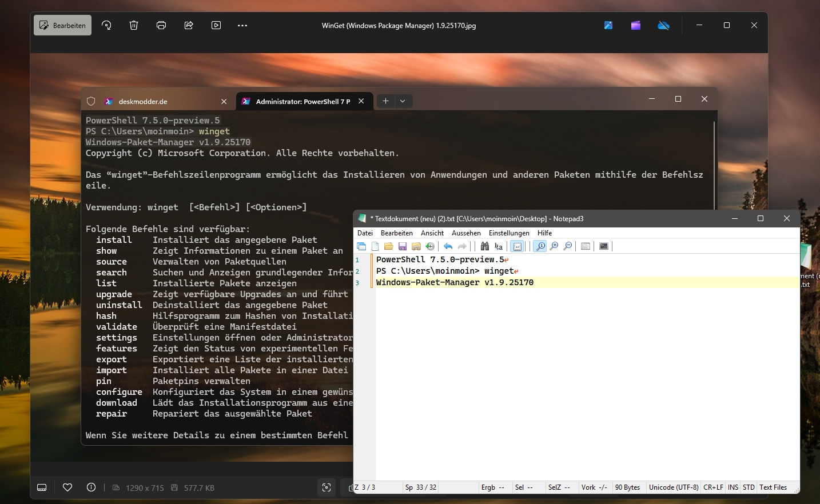Open a new terminal tab with plus
Screen dimensions: 820x504
pyautogui.click(x=386, y=101)
